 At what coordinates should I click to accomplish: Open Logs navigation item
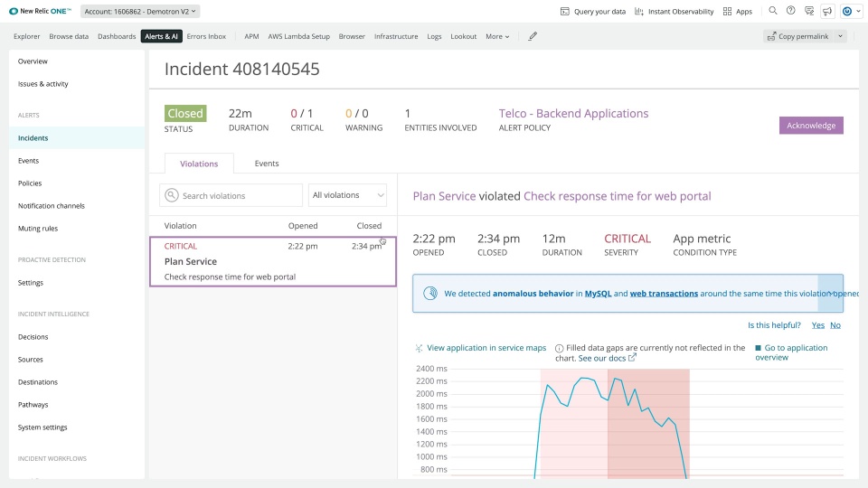coord(434,36)
